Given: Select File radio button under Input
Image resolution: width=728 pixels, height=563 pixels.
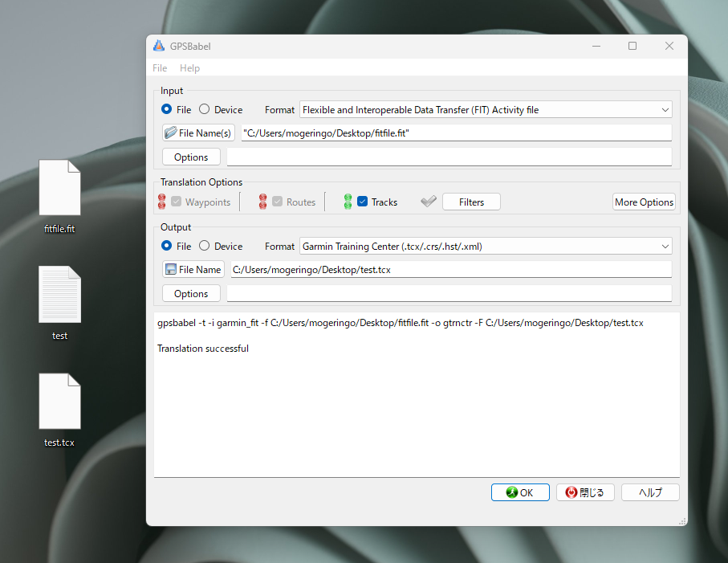Looking at the screenshot, I should (166, 109).
